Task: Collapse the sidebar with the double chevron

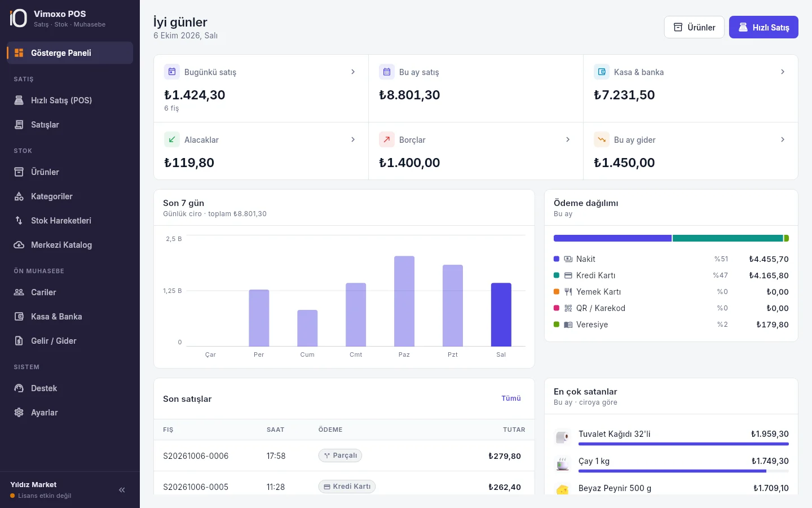Action: click(122, 490)
